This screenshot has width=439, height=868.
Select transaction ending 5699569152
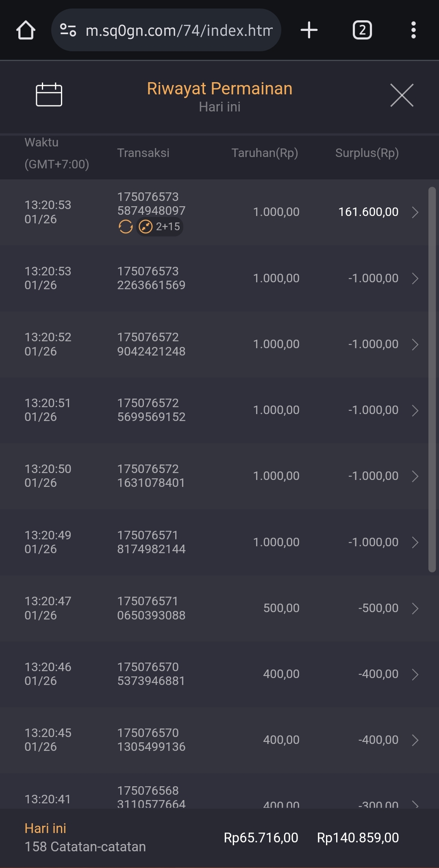click(x=151, y=410)
